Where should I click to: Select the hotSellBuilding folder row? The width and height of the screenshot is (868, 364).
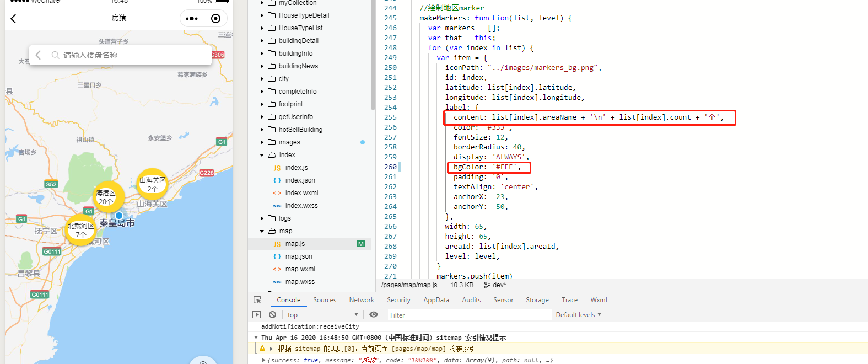309,130
